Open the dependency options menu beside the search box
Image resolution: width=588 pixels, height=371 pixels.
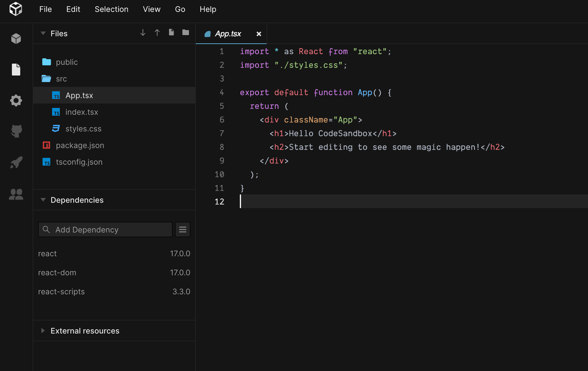tap(183, 229)
